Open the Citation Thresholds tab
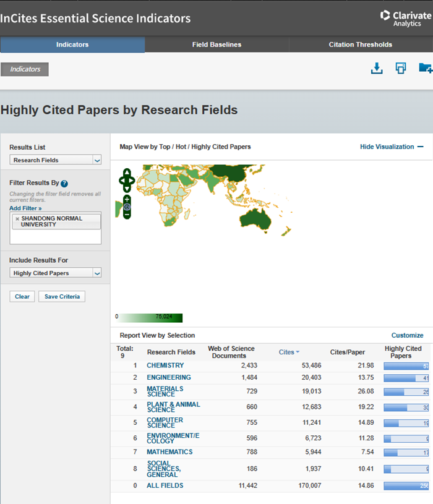 (x=360, y=45)
